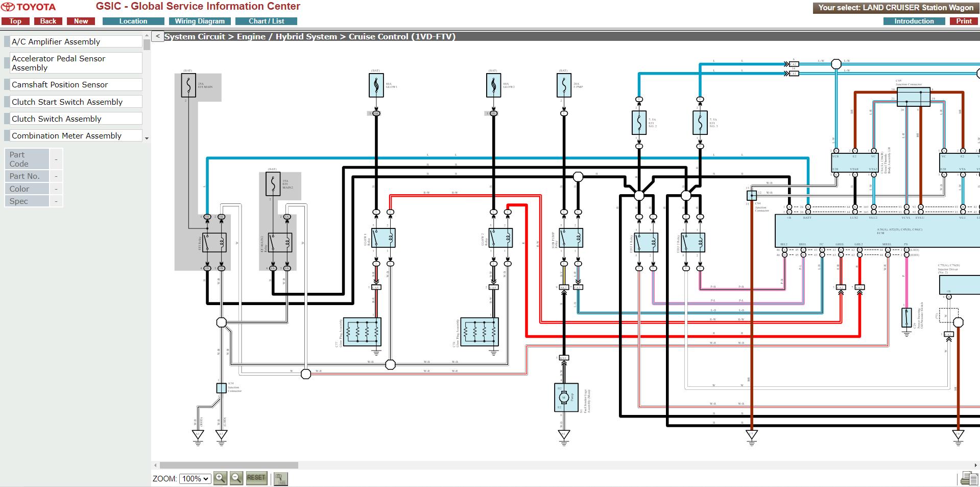
Task: Open the Wiring Diagram tab
Action: 200,21
